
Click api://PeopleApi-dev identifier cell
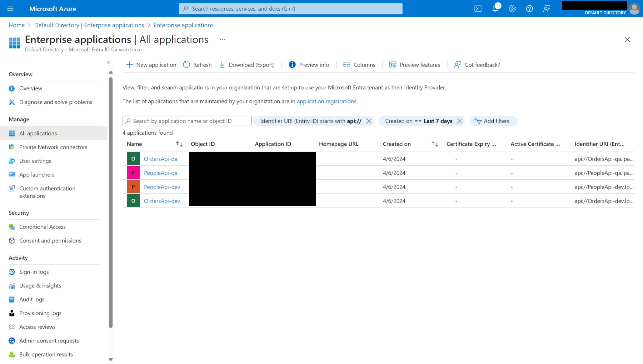point(604,187)
